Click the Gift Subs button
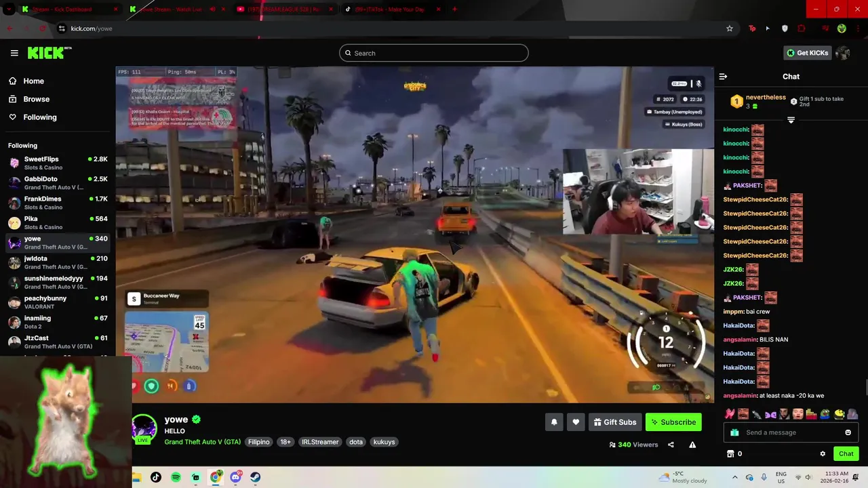Image resolution: width=868 pixels, height=488 pixels. click(615, 422)
